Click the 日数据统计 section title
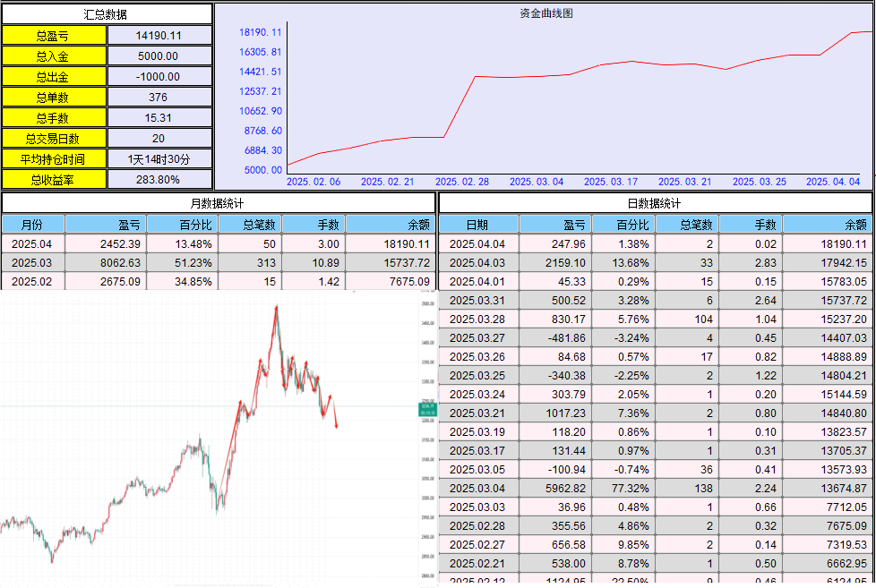Image resolution: width=876 pixels, height=588 pixels. pos(656,204)
